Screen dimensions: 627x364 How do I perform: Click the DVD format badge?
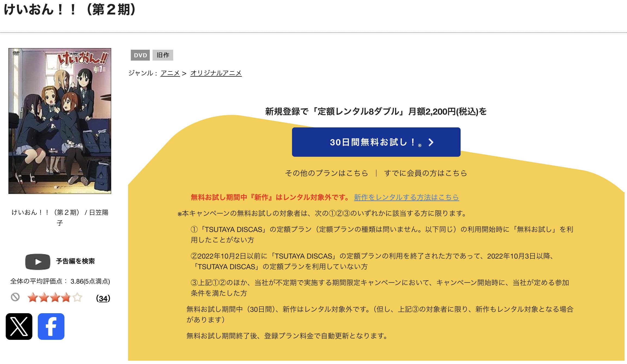tap(140, 55)
